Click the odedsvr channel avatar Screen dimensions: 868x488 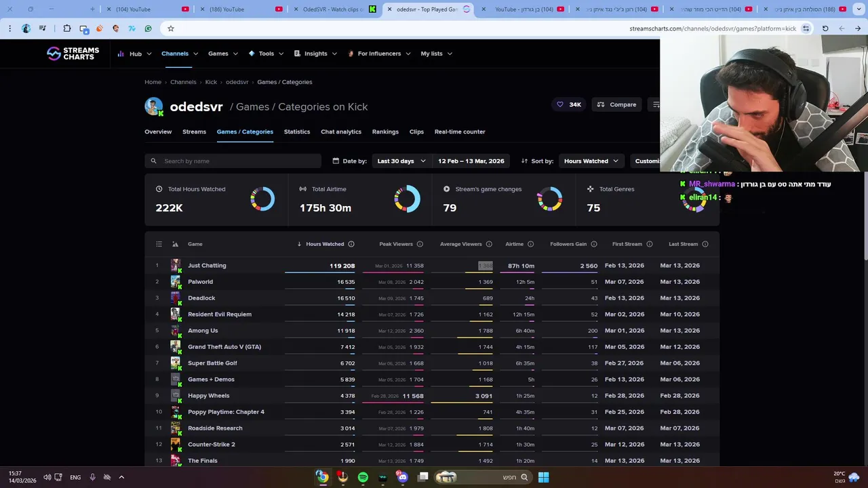pyautogui.click(x=154, y=106)
